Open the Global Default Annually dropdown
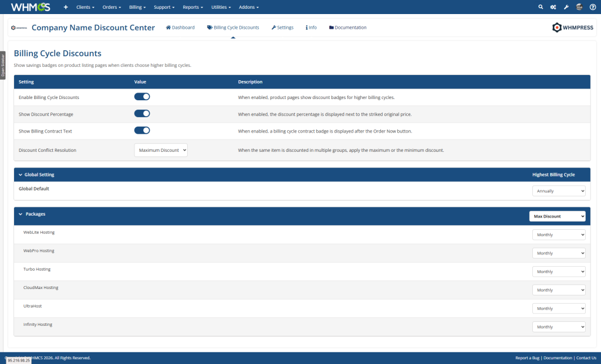Image resolution: width=601 pixels, height=364 pixels. point(559,191)
